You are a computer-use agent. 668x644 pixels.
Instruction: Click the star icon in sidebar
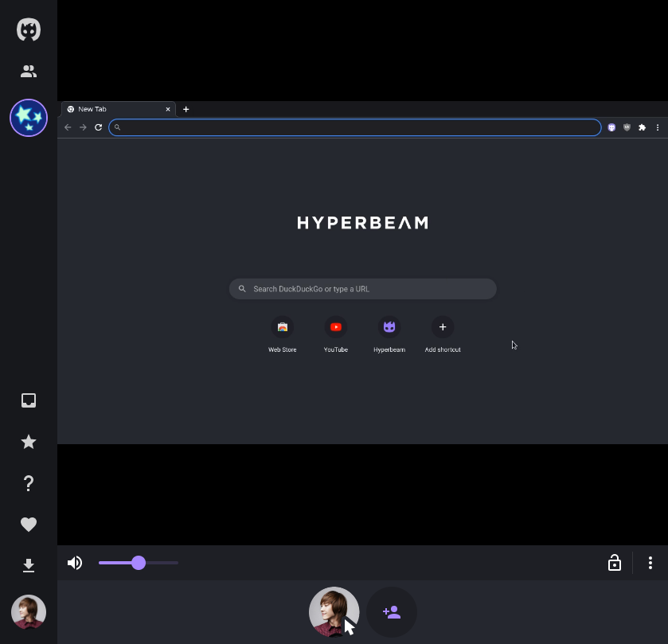click(29, 442)
